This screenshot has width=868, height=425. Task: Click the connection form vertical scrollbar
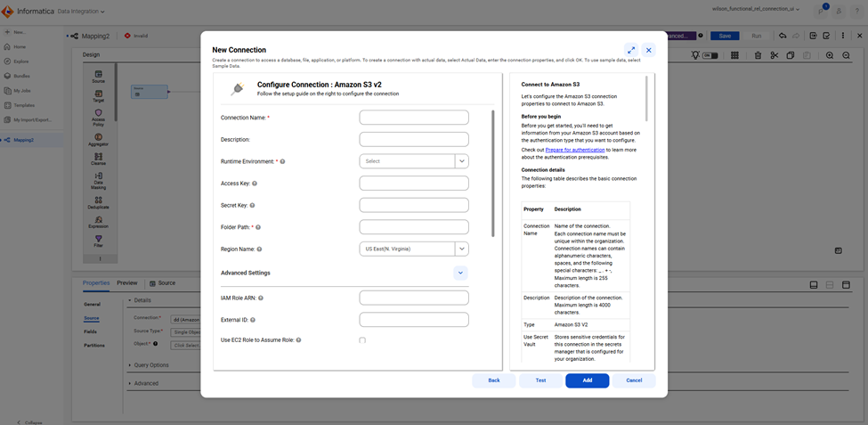pos(492,174)
